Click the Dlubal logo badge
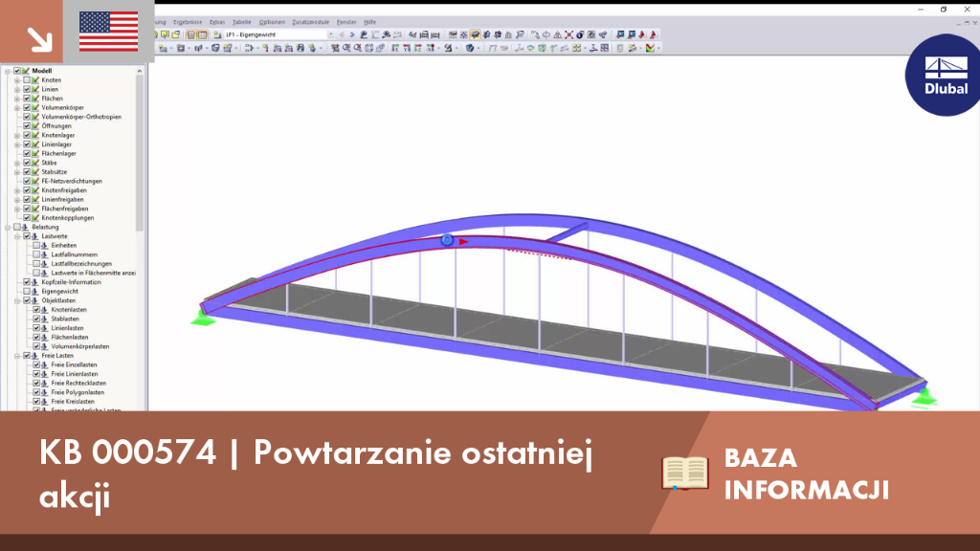Viewport: 980px width, 551px height. pos(943,75)
